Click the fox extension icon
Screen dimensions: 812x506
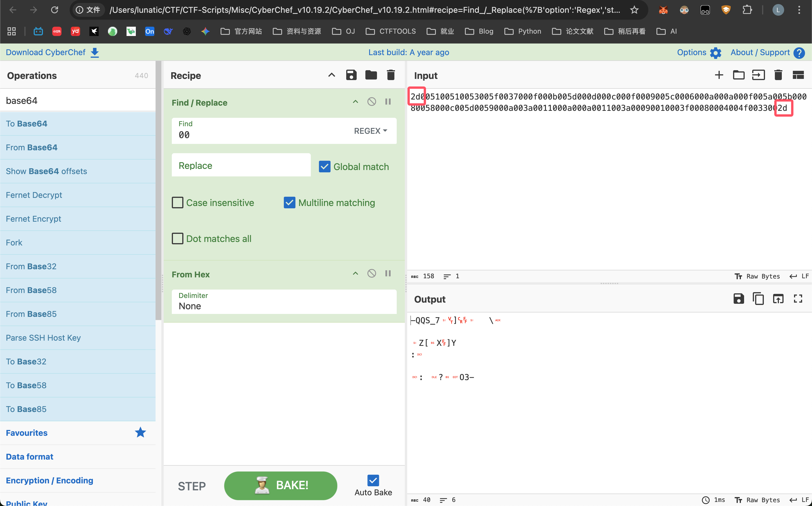click(x=663, y=10)
